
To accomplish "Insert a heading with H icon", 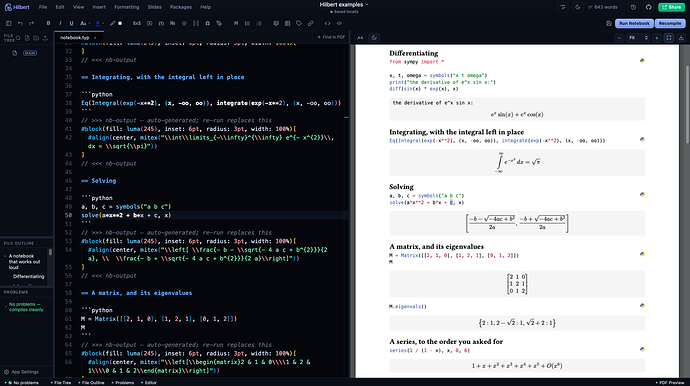I will click(236, 23).
